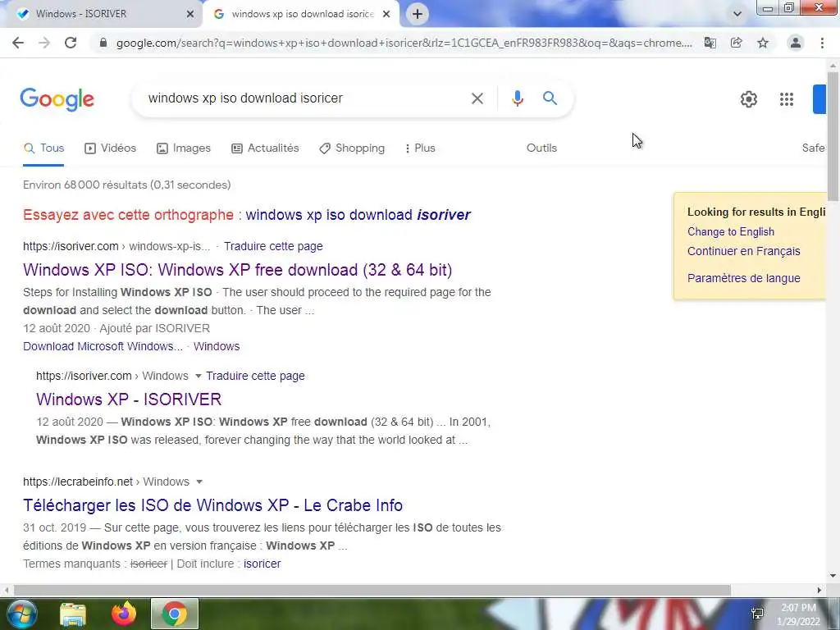Open the network tray icon
The width and height of the screenshot is (840, 630).
(757, 614)
